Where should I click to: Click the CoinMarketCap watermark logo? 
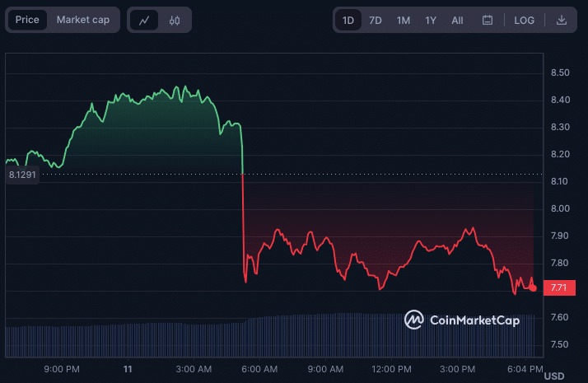(x=461, y=320)
